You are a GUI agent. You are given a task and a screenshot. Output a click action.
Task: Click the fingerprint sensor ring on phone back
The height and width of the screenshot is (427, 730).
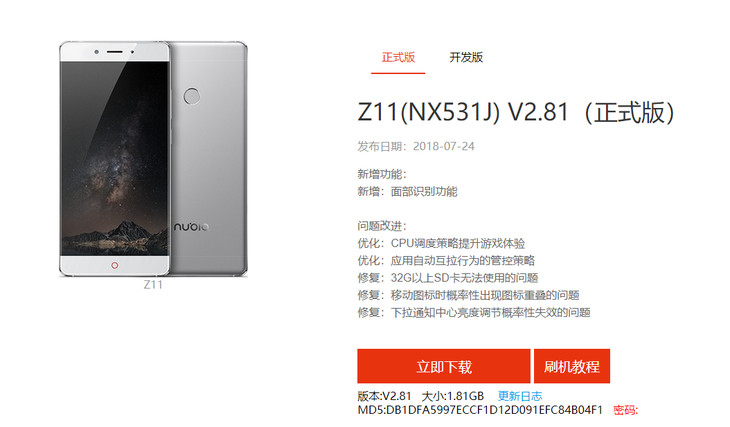[x=192, y=96]
